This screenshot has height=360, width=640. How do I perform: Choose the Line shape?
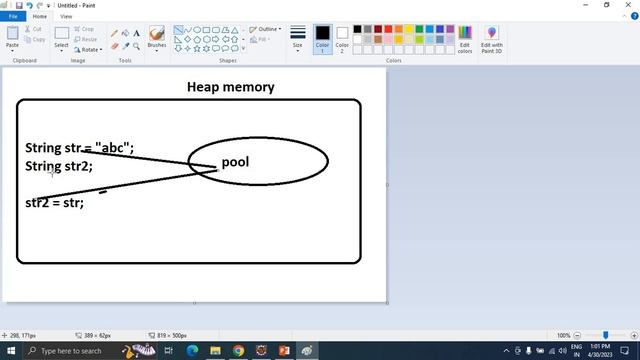[x=178, y=30]
